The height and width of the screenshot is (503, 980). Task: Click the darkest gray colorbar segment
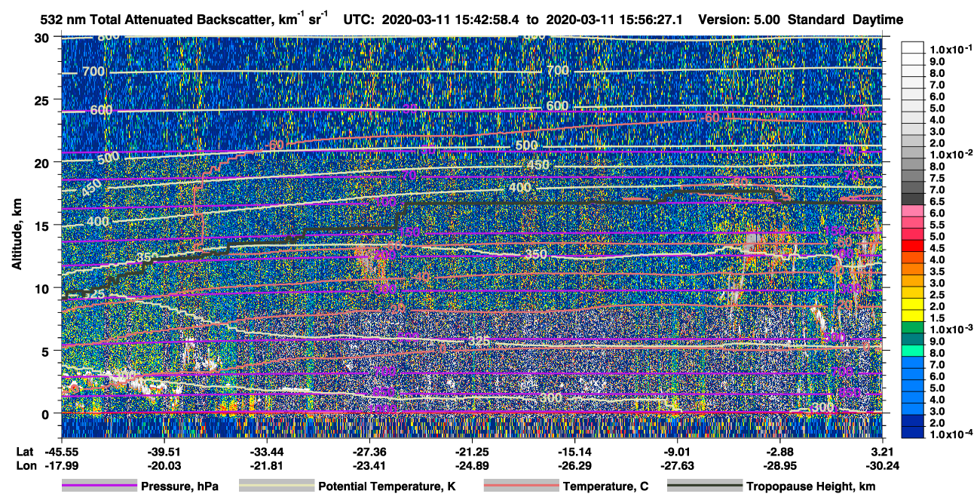tap(913, 198)
